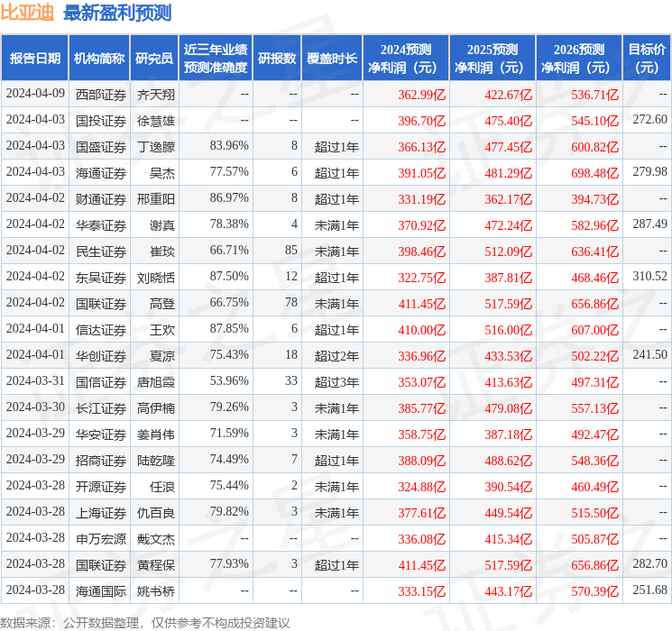The width and height of the screenshot is (672, 631).
Task: Select the 信达证券 institution cell
Action: tap(101, 330)
